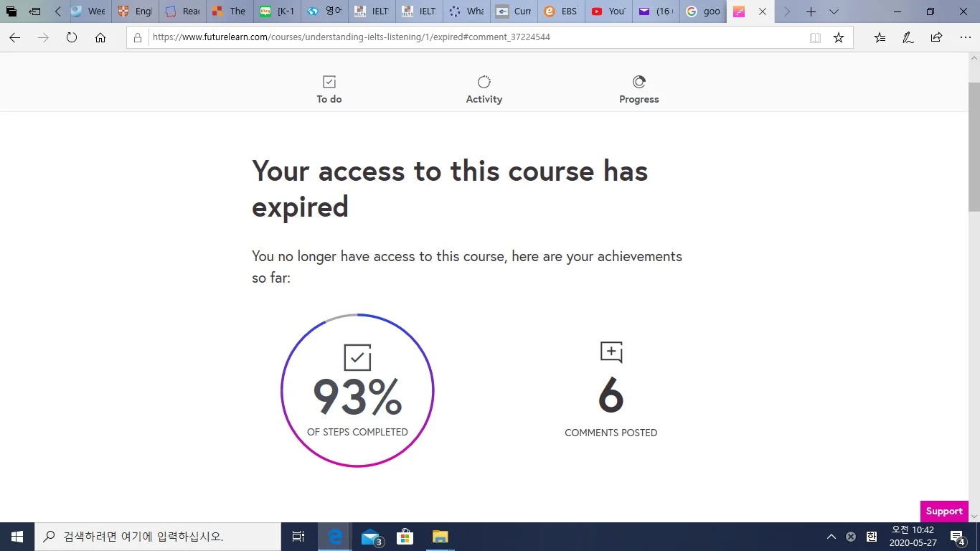980x551 pixels.
Task: Switch to the YouTube tab
Action: (x=608, y=11)
